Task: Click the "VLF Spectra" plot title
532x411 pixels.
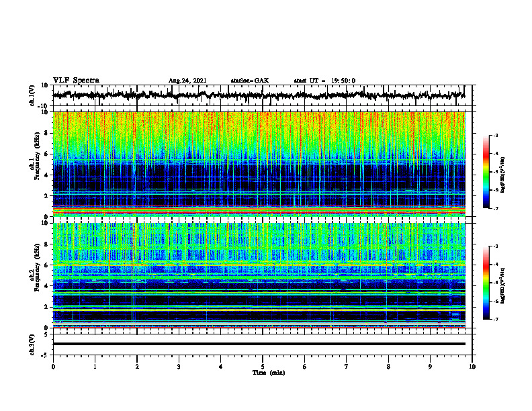Action: pos(76,81)
